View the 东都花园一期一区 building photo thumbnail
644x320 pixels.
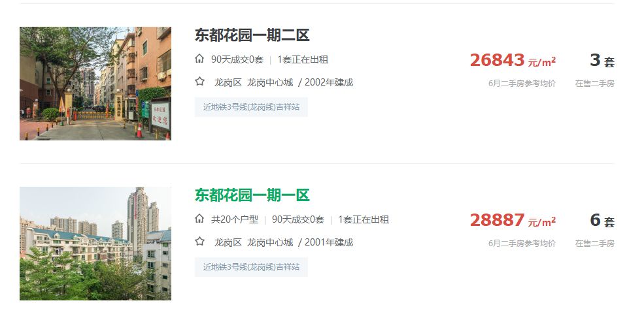[x=95, y=244]
